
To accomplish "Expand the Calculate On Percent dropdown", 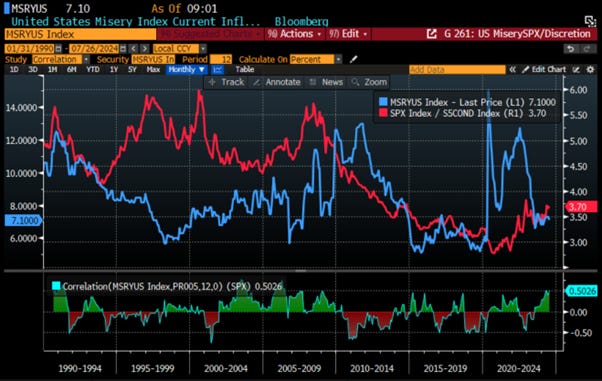I will [x=316, y=60].
